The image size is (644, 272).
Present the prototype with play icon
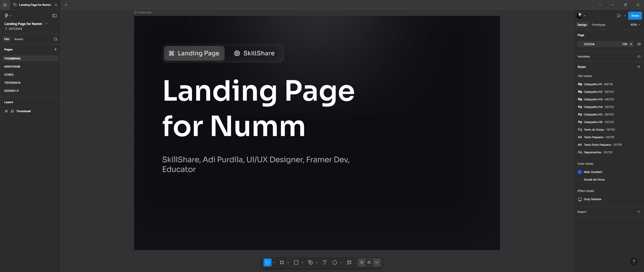[619, 16]
